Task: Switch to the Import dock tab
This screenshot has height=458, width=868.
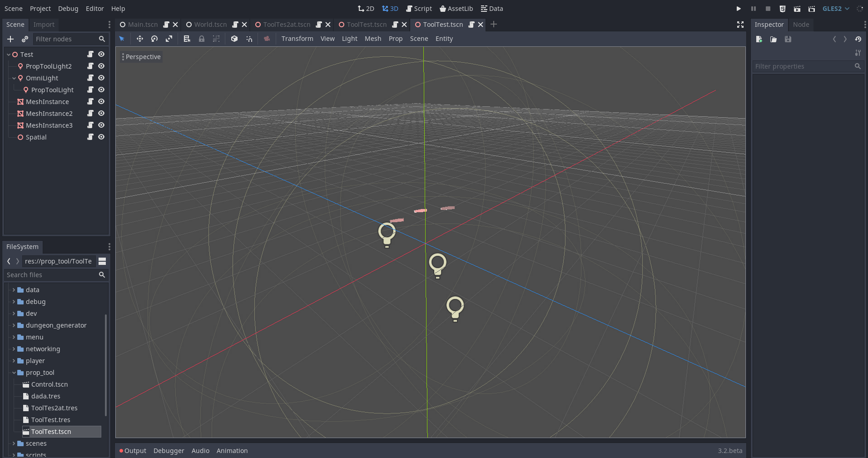Action: (x=44, y=25)
